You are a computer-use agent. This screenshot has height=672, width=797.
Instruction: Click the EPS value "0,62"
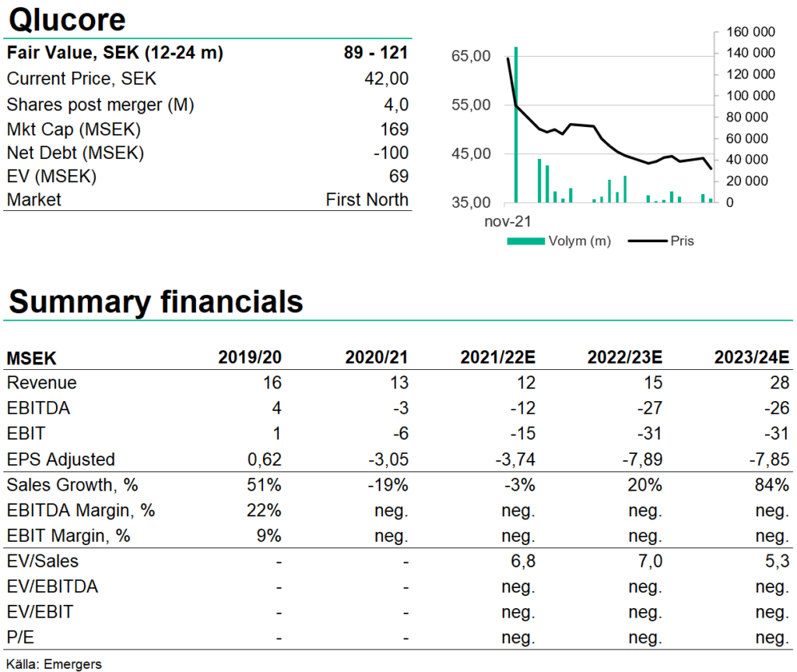tap(265, 459)
